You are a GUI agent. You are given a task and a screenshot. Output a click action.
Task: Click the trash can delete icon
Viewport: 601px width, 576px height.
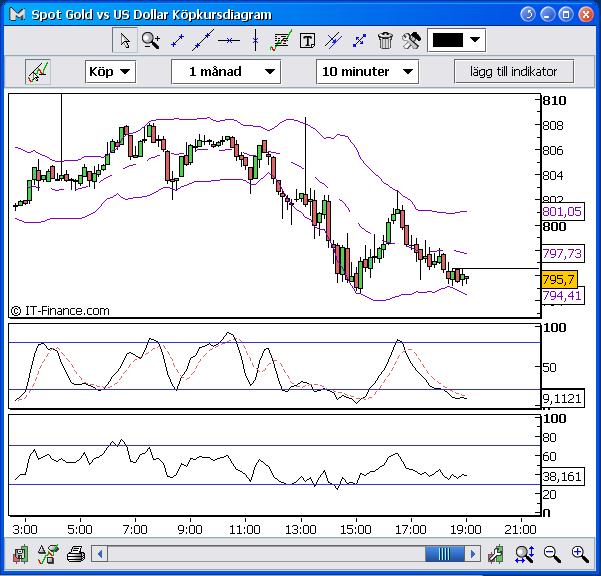[385, 40]
